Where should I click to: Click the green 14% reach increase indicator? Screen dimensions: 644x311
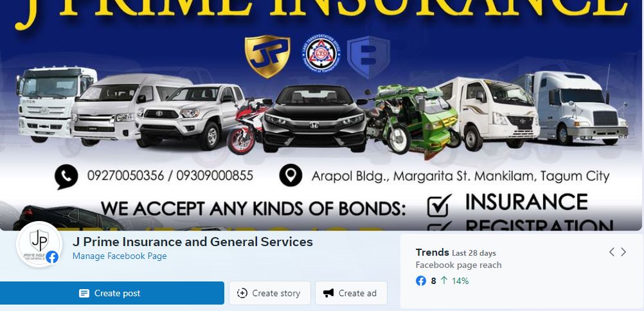pyautogui.click(x=454, y=281)
